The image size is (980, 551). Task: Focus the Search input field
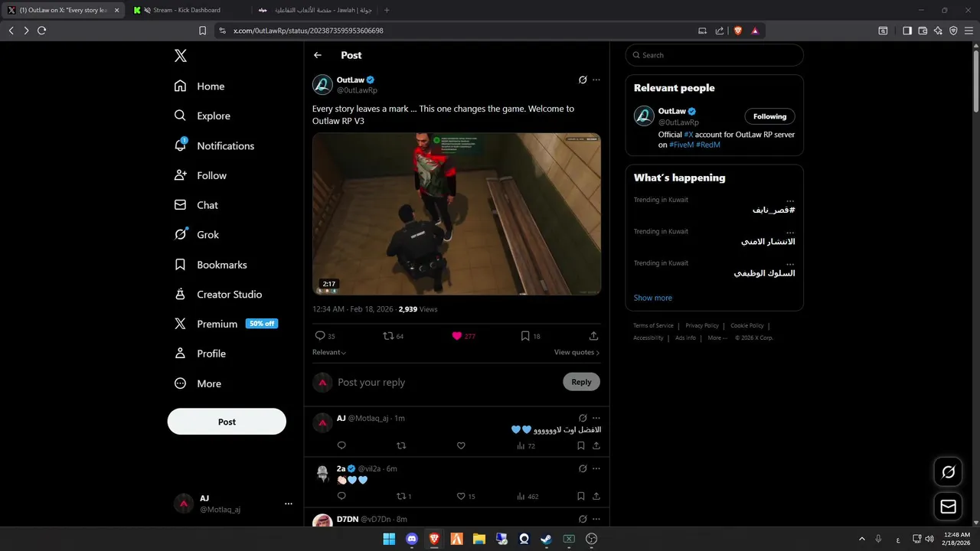[x=714, y=55]
